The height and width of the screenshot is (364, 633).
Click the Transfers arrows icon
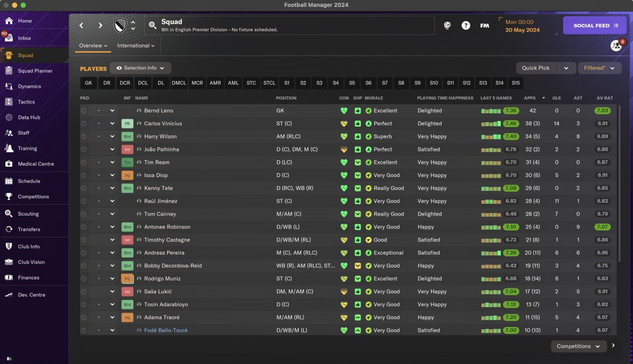click(x=9, y=229)
